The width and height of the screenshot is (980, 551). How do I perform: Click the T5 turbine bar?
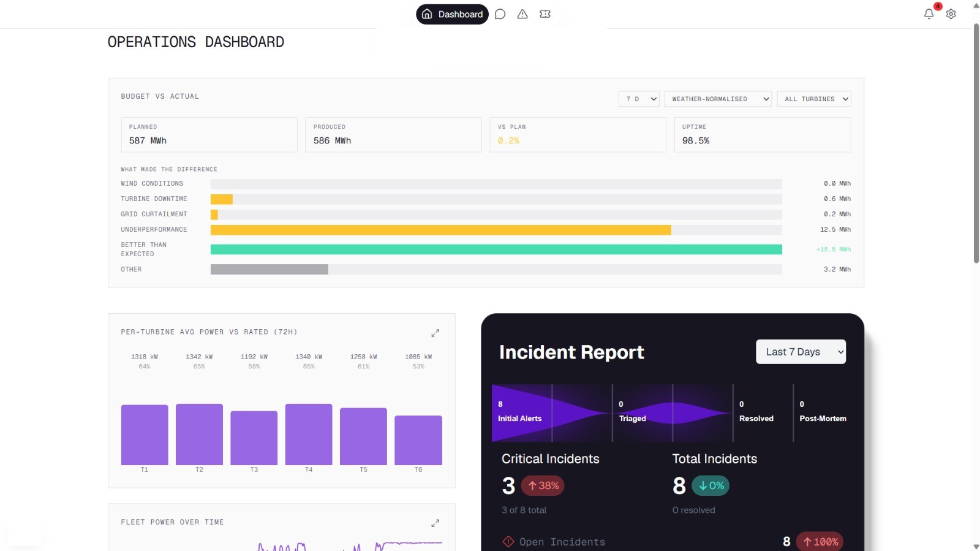click(x=363, y=436)
